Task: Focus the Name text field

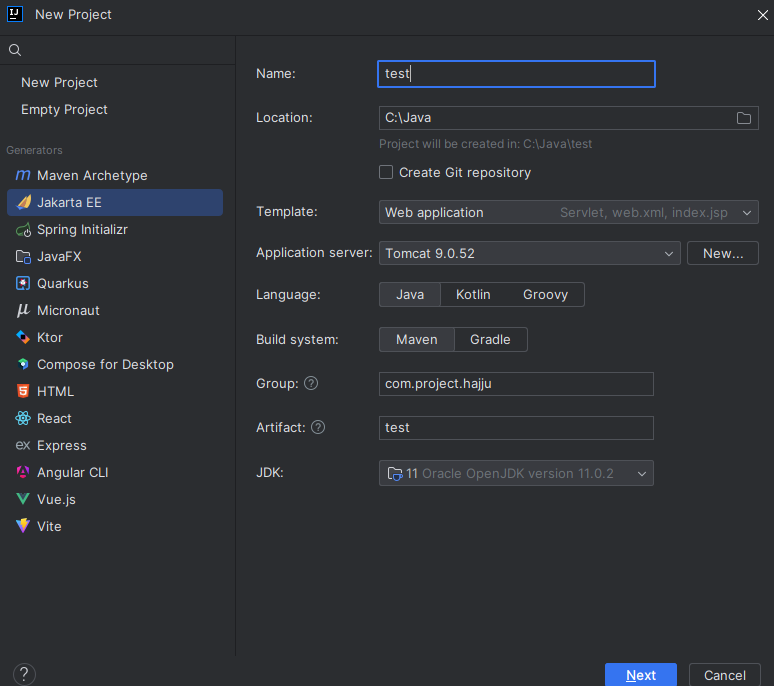Action: 516,74
